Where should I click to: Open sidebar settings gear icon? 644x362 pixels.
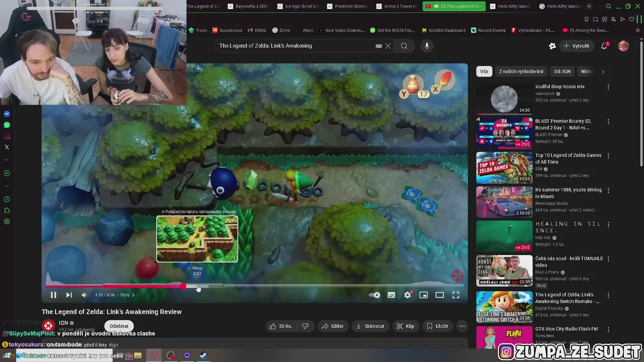click(7, 221)
